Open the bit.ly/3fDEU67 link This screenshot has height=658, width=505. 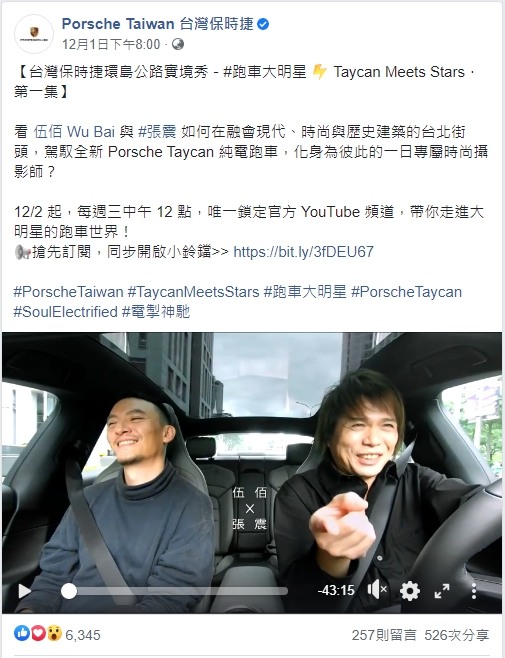[x=303, y=251]
